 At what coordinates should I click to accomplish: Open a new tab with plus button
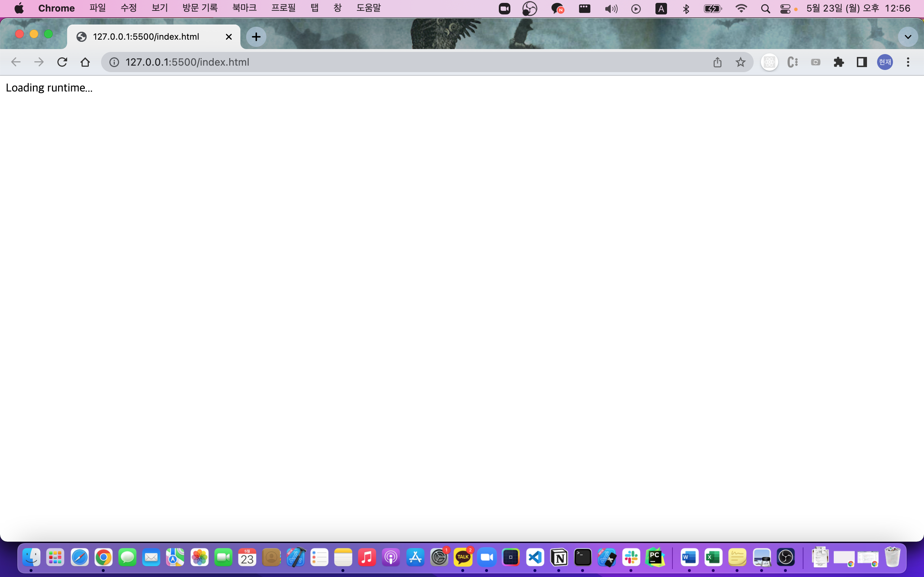coord(256,37)
